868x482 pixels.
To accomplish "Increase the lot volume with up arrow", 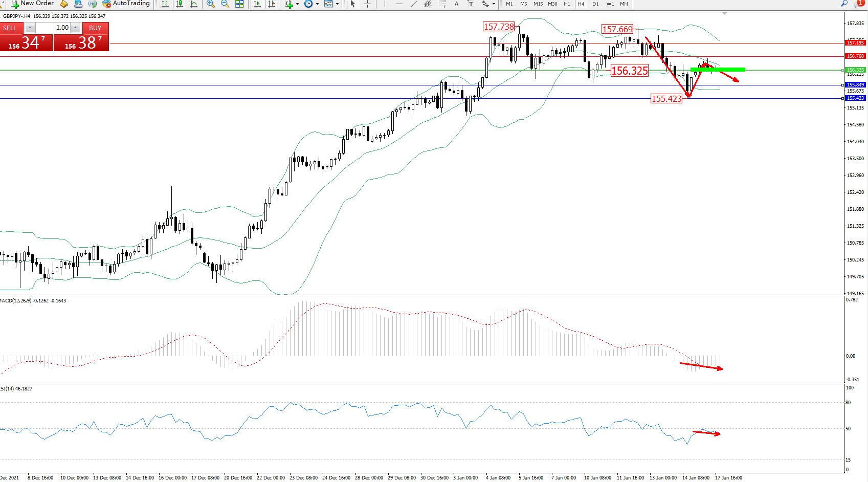I will coord(76,28).
